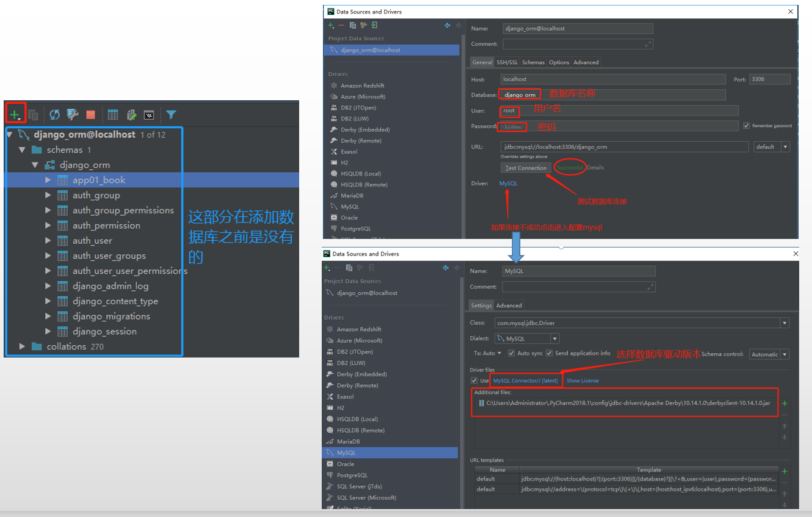
Task: Select the django_migrations table in the tree
Action: [x=111, y=317]
